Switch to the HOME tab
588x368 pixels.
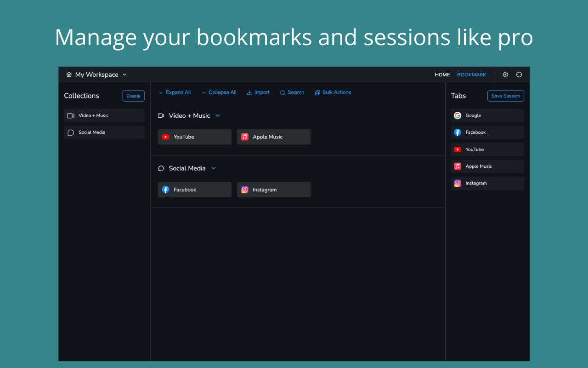(x=442, y=75)
